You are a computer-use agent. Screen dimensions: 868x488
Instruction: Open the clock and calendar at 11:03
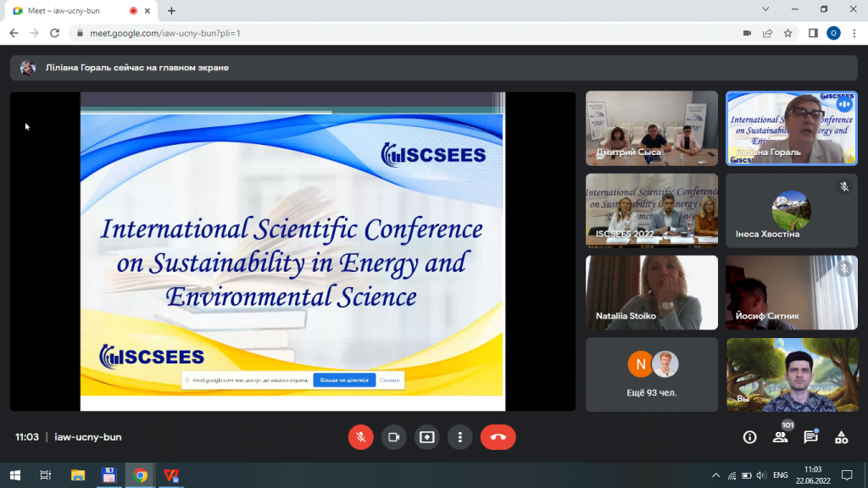[813, 475]
